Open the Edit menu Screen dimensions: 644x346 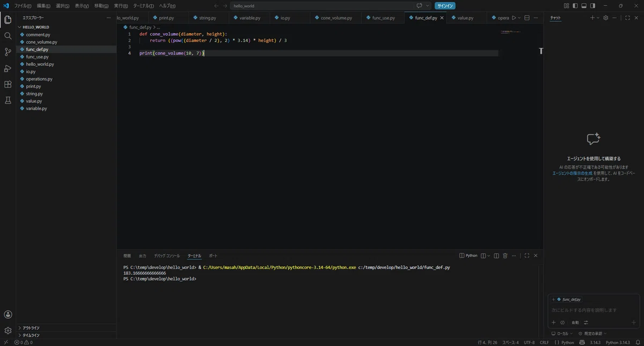coord(43,5)
